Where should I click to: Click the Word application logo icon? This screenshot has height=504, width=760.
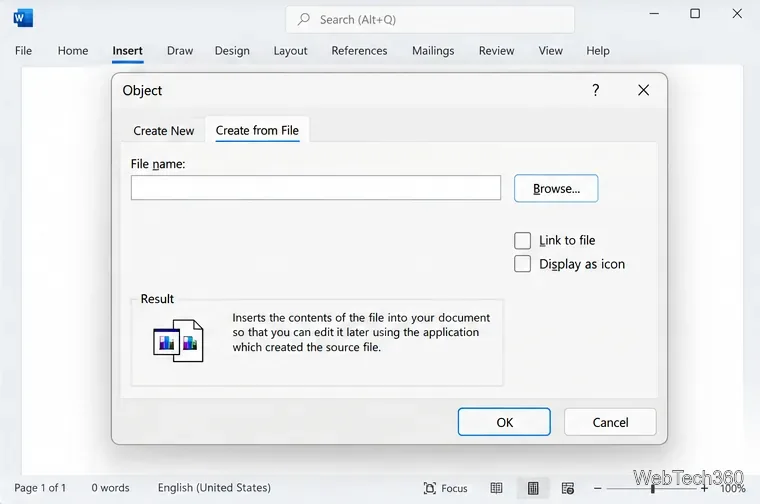23,18
